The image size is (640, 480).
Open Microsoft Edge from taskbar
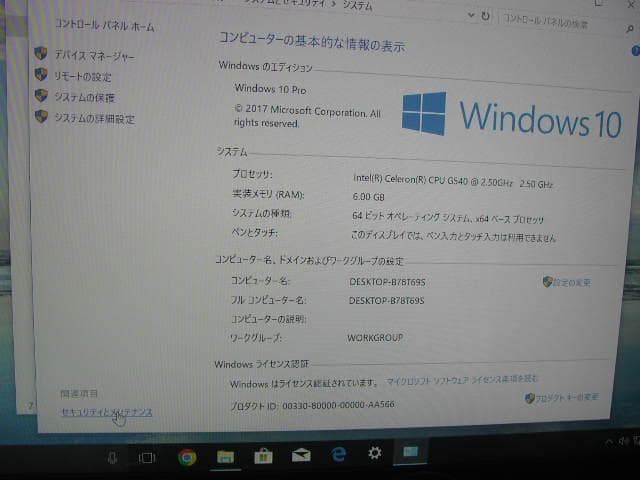tap(338, 454)
